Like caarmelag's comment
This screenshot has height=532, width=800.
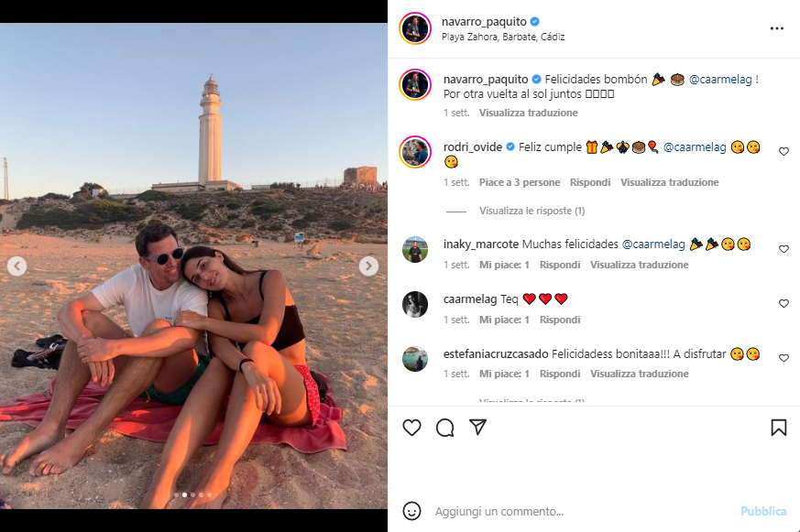tap(784, 303)
